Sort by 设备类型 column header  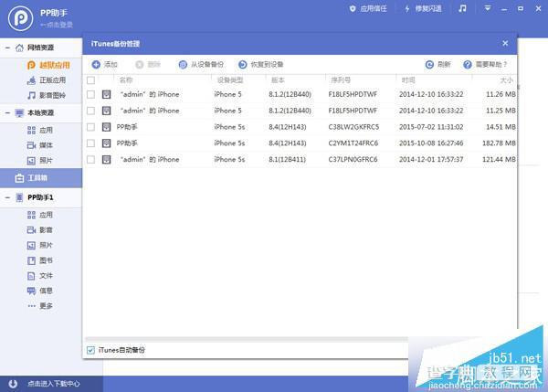pyautogui.click(x=229, y=80)
